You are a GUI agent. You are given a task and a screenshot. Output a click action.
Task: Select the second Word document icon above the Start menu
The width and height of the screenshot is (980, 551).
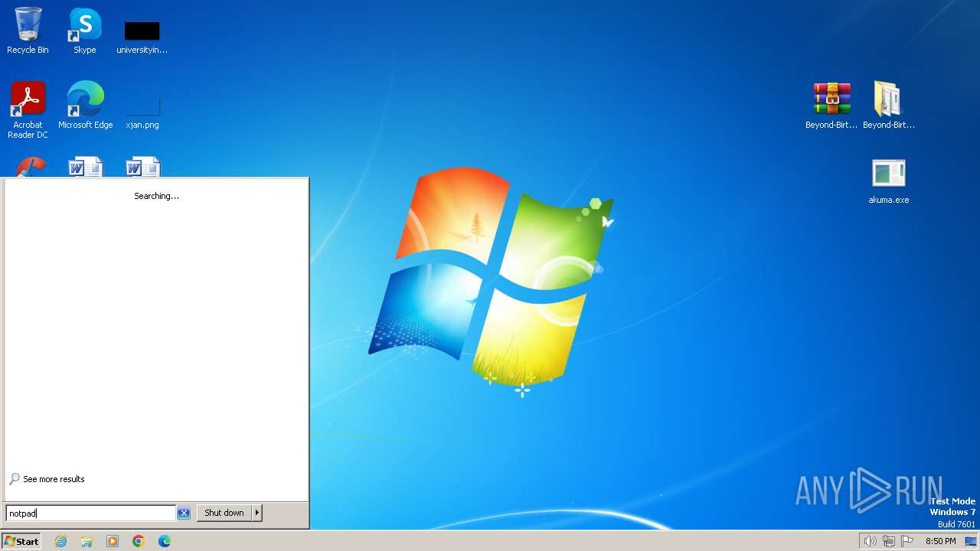[142, 167]
